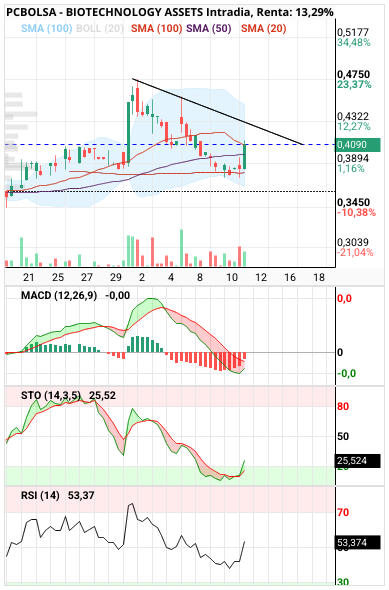The image size is (389, 590).
Task: Click the green 0,4090 current price tag
Action: (357, 144)
